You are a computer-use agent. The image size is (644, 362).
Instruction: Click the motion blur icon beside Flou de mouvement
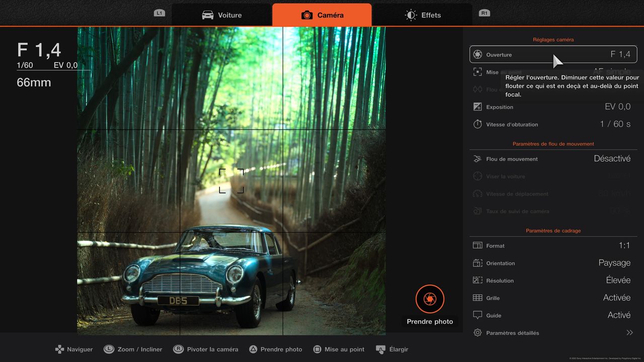click(477, 159)
